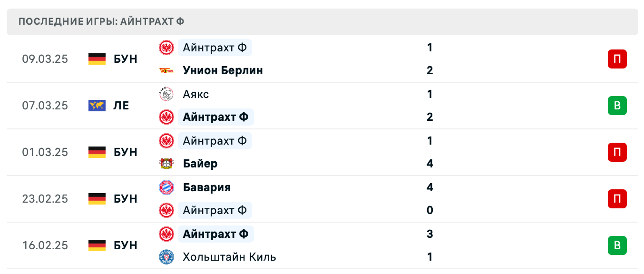Click the green В badge of the Holstein Kiel match

click(x=617, y=245)
